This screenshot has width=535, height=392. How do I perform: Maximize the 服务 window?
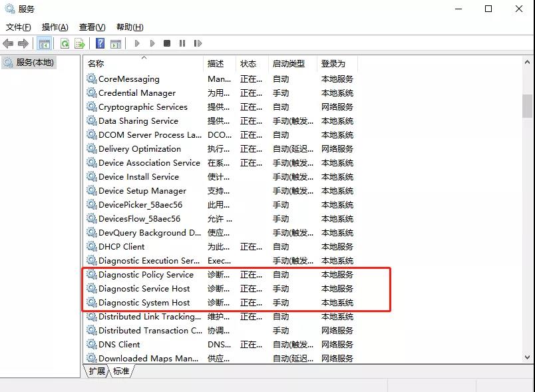pos(488,9)
